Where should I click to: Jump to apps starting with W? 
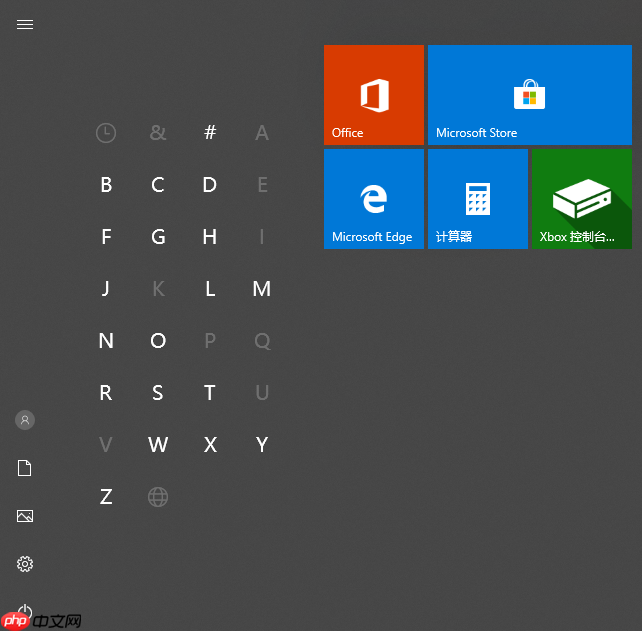pos(158,445)
